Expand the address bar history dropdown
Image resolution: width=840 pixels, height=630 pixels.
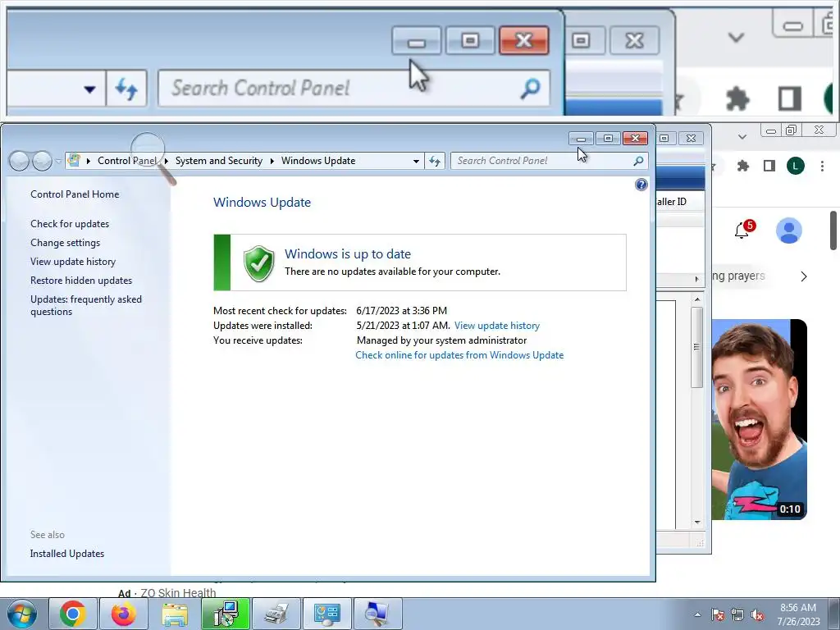(x=416, y=161)
